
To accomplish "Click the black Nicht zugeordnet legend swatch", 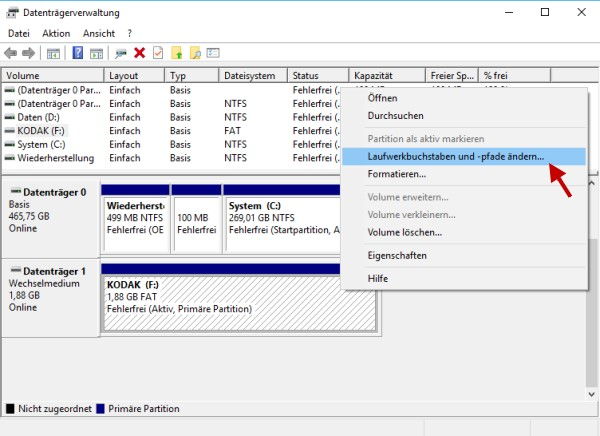I will coord(10,409).
